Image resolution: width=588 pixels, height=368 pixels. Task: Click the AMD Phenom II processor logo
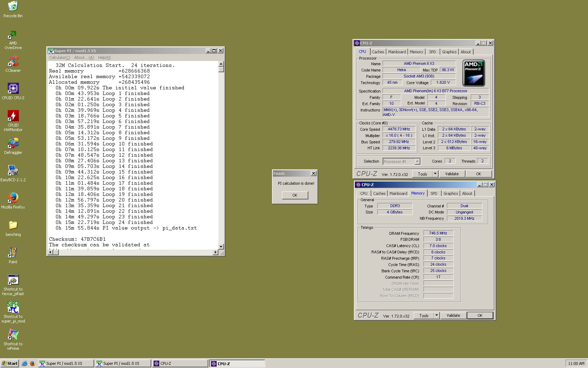474,73
